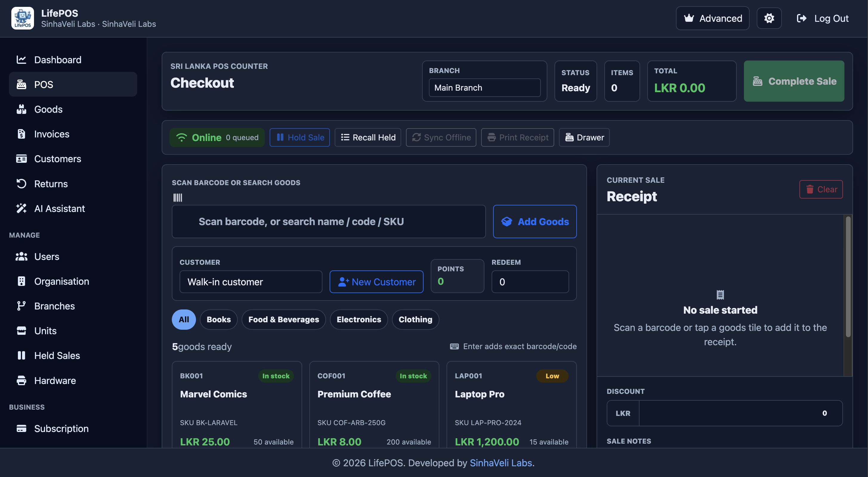Click the Low stock badge on Laptop Pro
868x477 pixels.
552,376
